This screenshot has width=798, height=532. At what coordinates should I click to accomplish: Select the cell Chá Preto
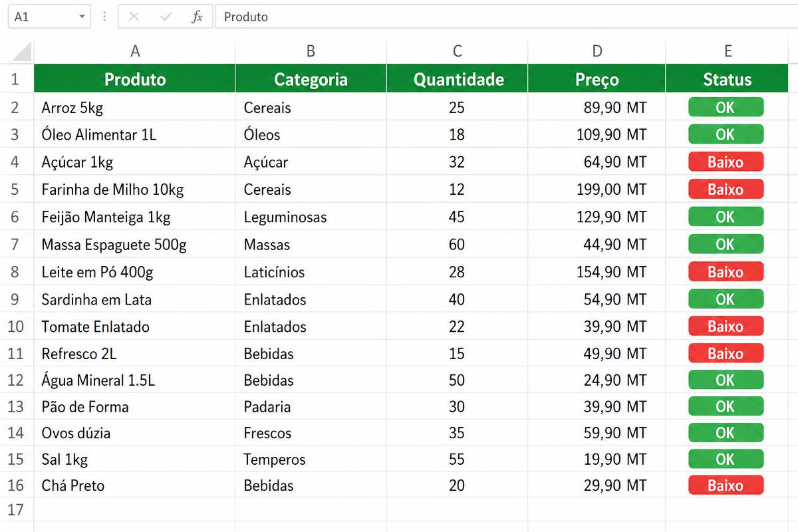135,485
